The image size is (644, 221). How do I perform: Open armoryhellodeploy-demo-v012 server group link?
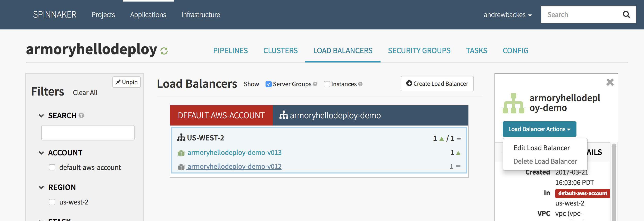[x=234, y=167]
